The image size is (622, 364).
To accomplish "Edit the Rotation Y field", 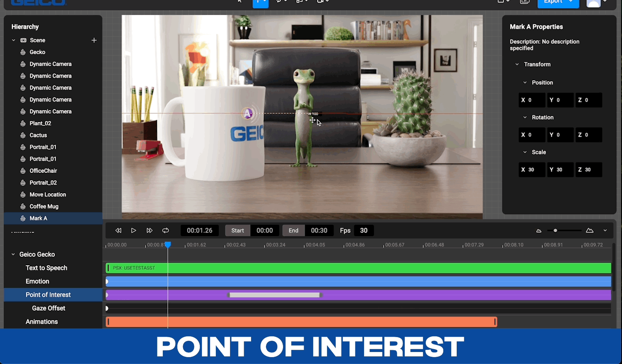I will click(x=560, y=135).
